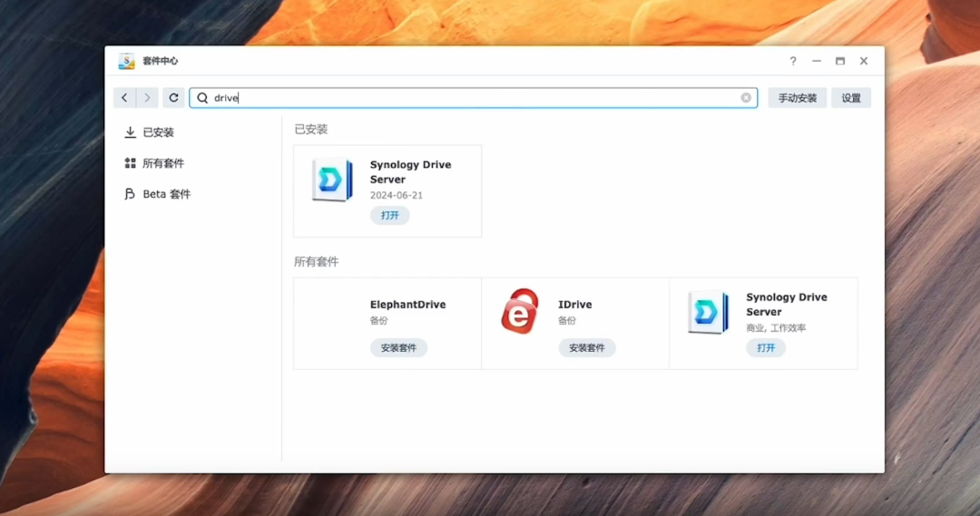
Task: Click the 所有套件 section heading in results
Action: point(317,262)
